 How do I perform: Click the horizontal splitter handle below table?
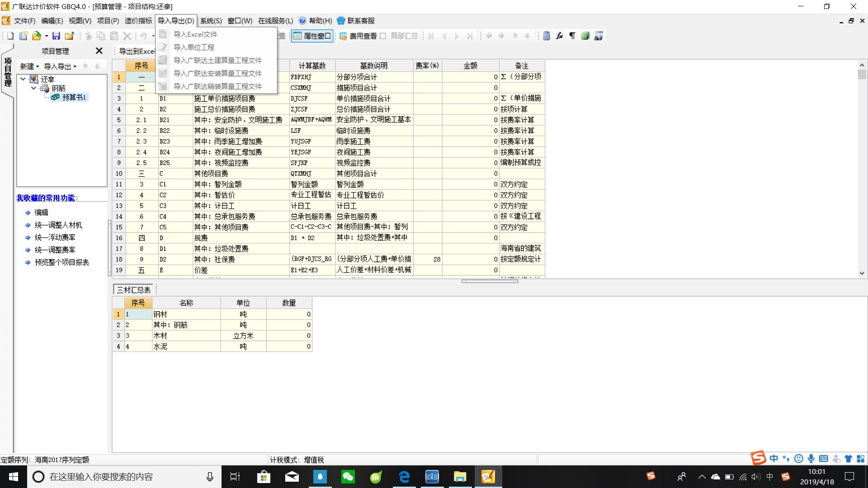(x=490, y=282)
